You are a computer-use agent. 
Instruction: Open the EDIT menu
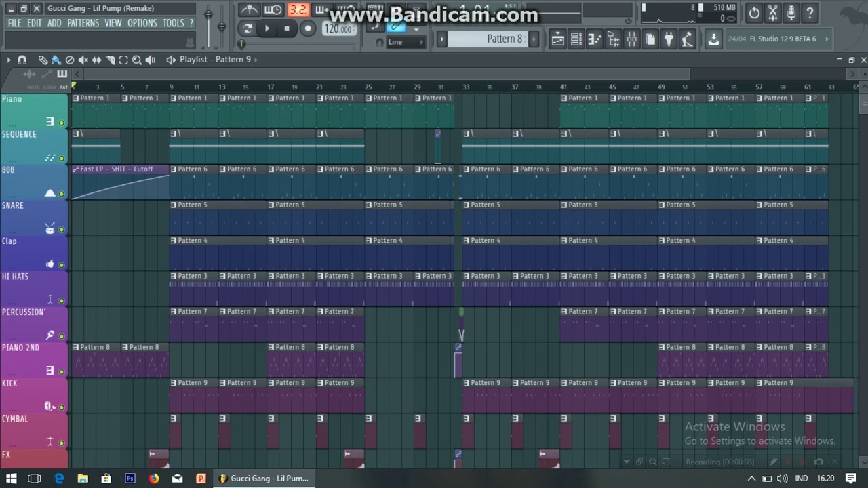[x=35, y=23]
